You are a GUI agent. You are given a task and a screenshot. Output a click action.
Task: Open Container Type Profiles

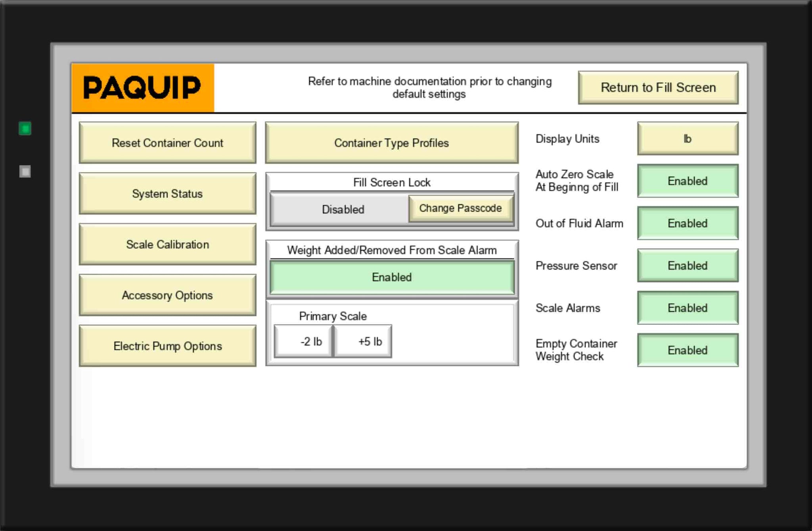[x=391, y=143]
